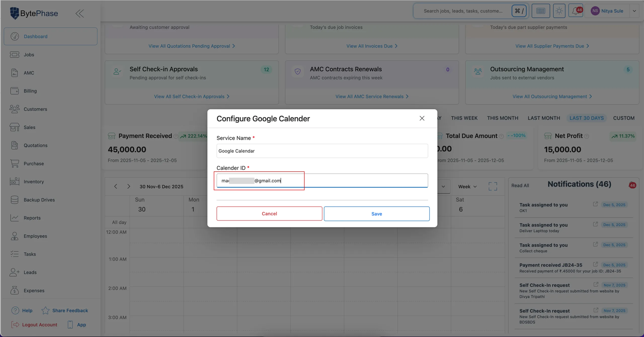Toggle light/dark theme with the sun icon
644x337 pixels.
pos(559,11)
